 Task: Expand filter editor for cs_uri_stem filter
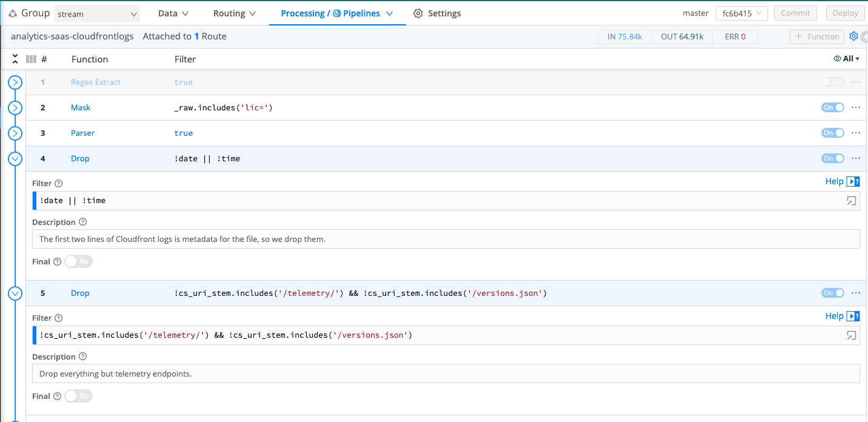pos(852,335)
